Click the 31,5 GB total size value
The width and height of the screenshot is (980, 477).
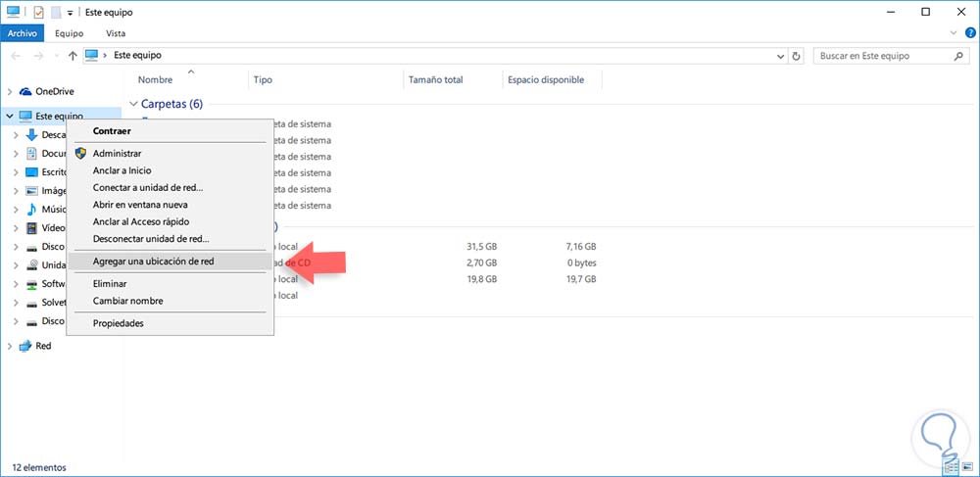481,247
